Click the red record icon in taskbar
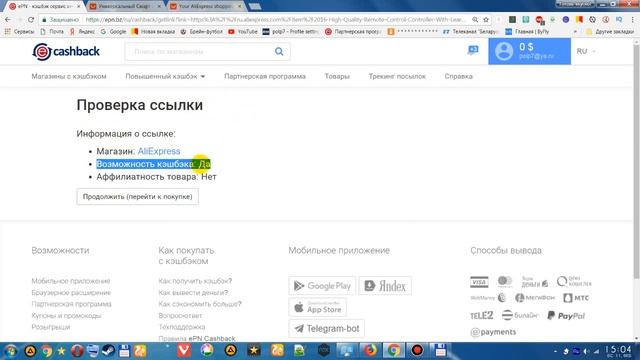 417,351
